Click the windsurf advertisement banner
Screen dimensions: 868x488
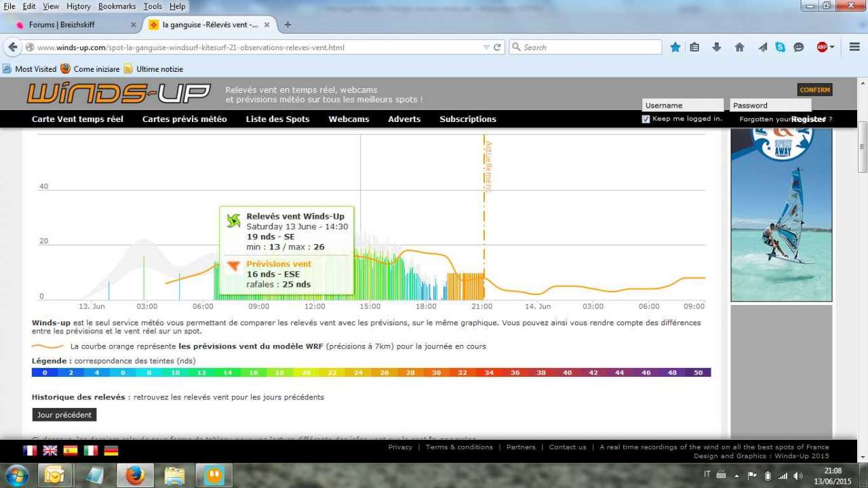tap(781, 214)
